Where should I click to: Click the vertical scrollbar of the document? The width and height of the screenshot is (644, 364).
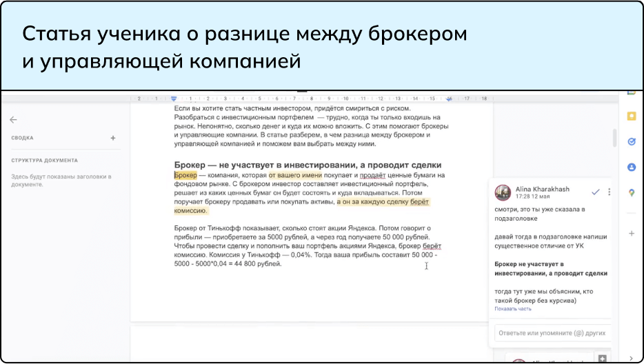[615, 138]
